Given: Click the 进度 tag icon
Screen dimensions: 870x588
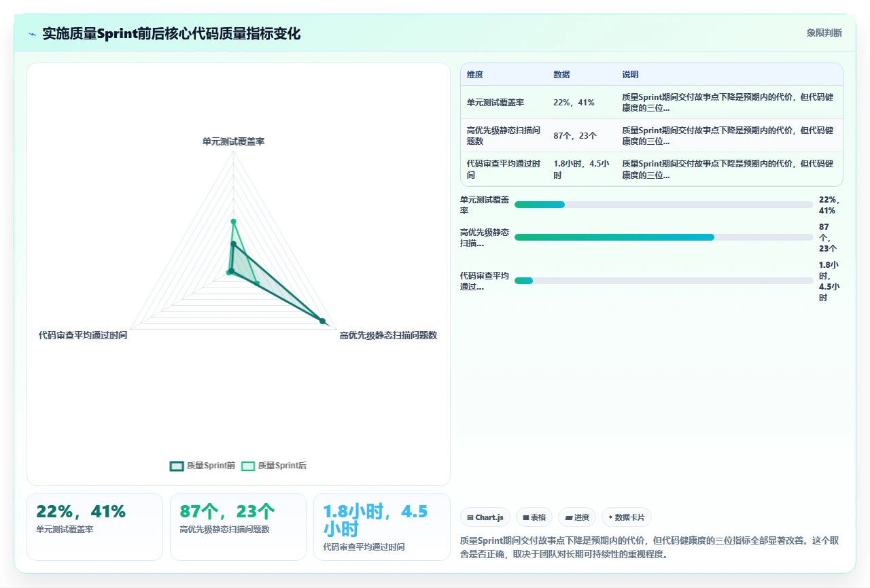Looking at the screenshot, I should coord(568,517).
